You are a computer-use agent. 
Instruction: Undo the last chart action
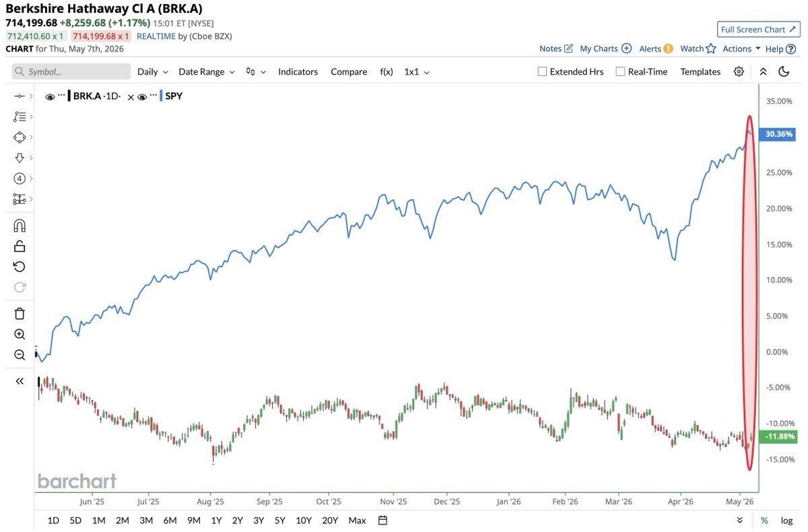coord(20,267)
